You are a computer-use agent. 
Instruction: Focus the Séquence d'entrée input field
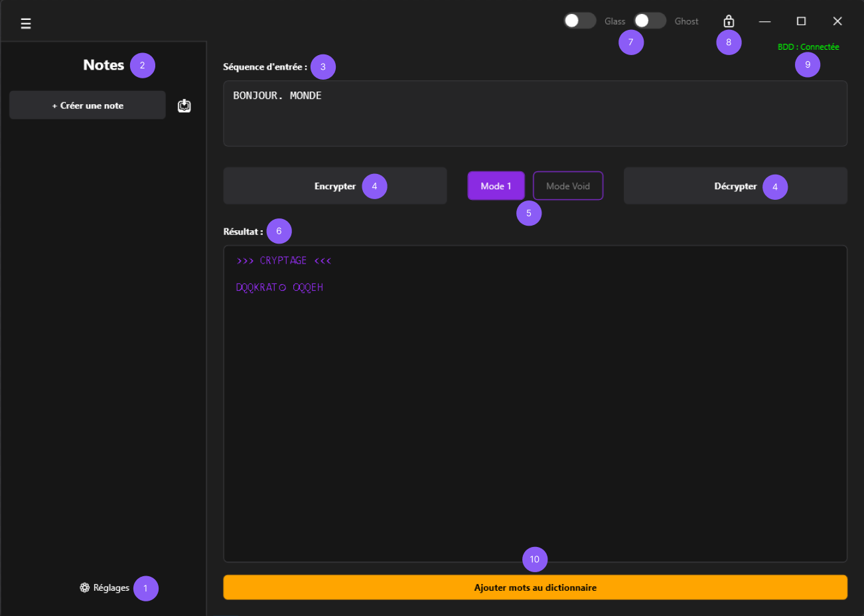point(536,114)
